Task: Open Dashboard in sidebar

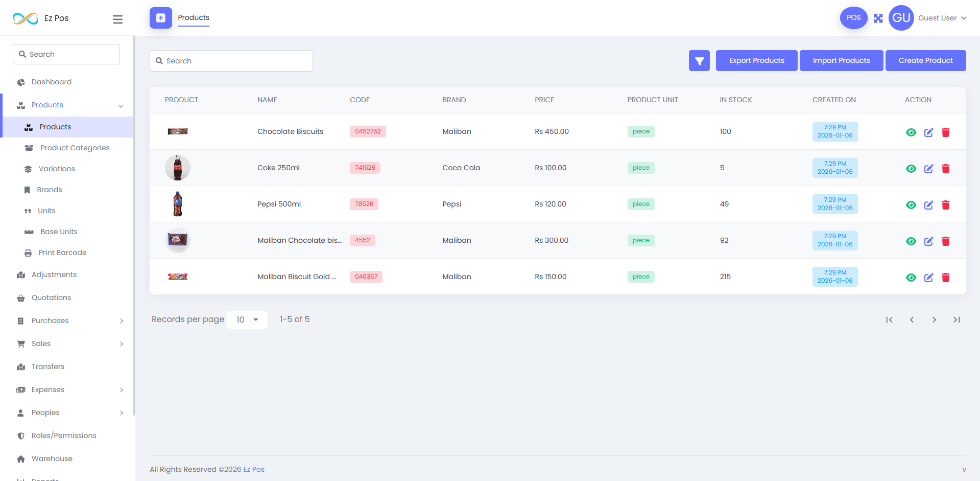Action: pyautogui.click(x=52, y=82)
